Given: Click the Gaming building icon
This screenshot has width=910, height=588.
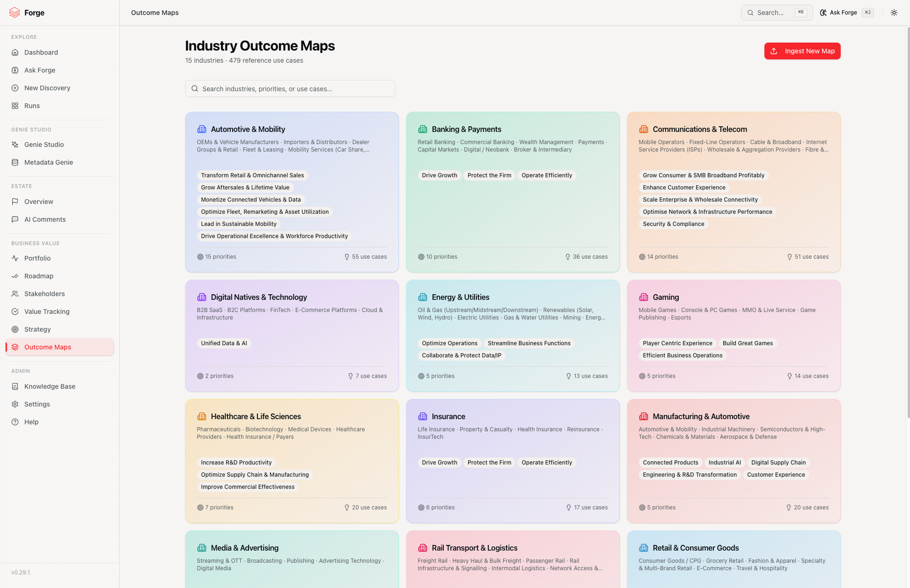Looking at the screenshot, I should click(x=644, y=297).
